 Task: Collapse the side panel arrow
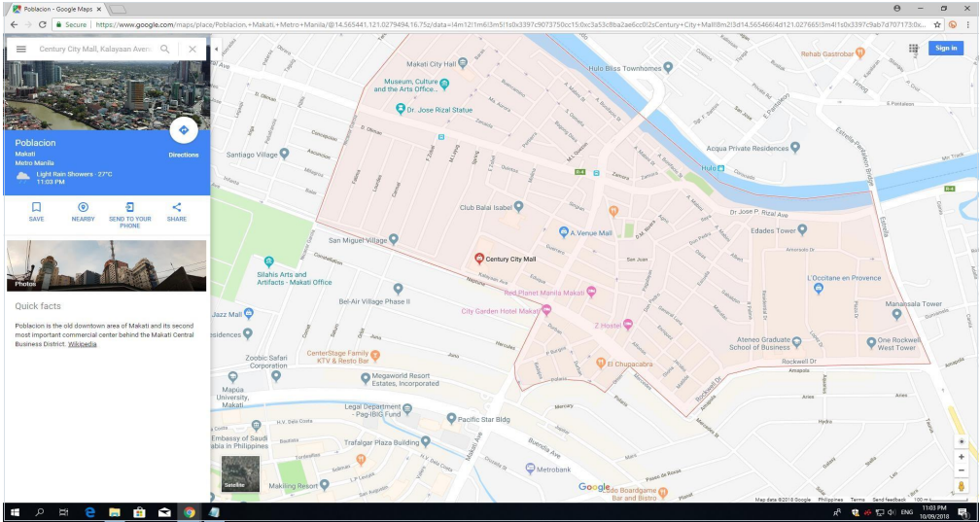(x=216, y=49)
